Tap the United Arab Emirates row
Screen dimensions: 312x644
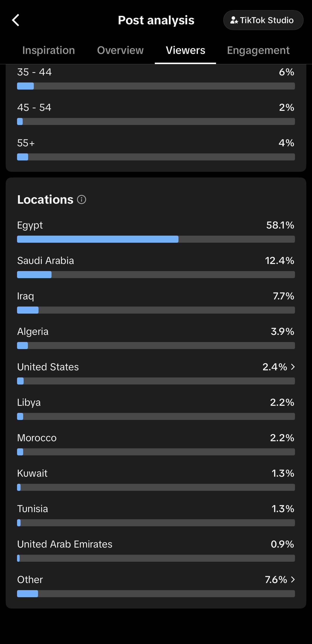[x=156, y=550]
